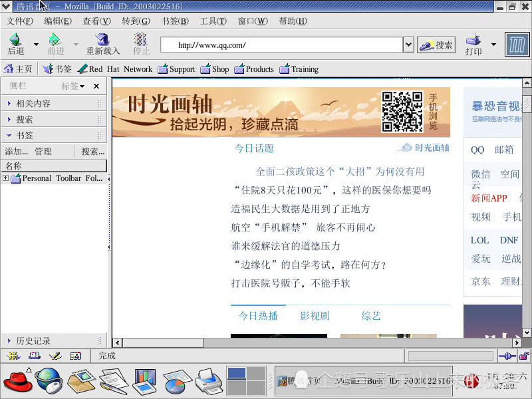Click 管理 in bookmarks sidebar
The height and width of the screenshot is (399, 532).
(43, 152)
